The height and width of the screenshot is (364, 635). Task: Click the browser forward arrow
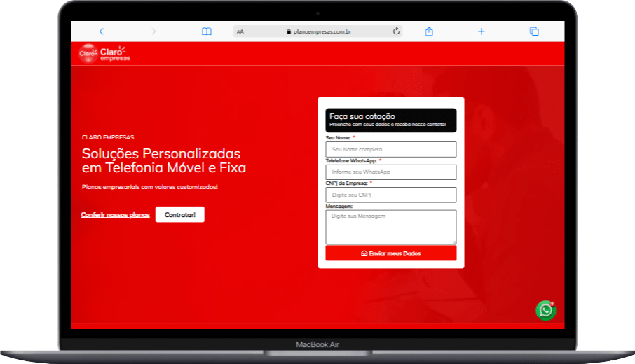pyautogui.click(x=153, y=31)
